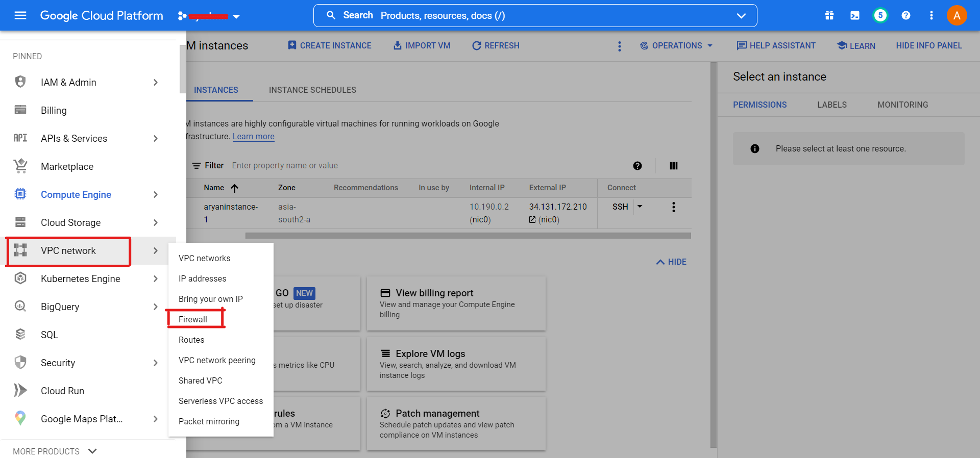
Task: Open the project selector dropdown
Action: click(x=209, y=16)
